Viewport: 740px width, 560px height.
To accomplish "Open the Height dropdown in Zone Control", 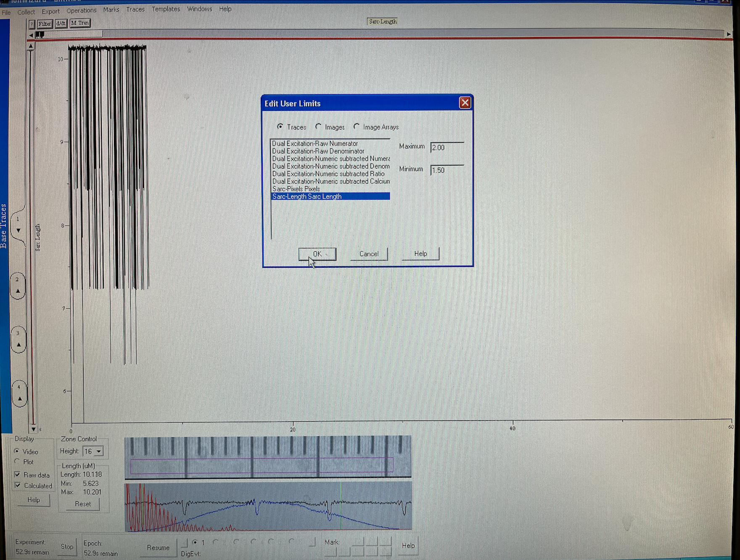I will click(99, 451).
